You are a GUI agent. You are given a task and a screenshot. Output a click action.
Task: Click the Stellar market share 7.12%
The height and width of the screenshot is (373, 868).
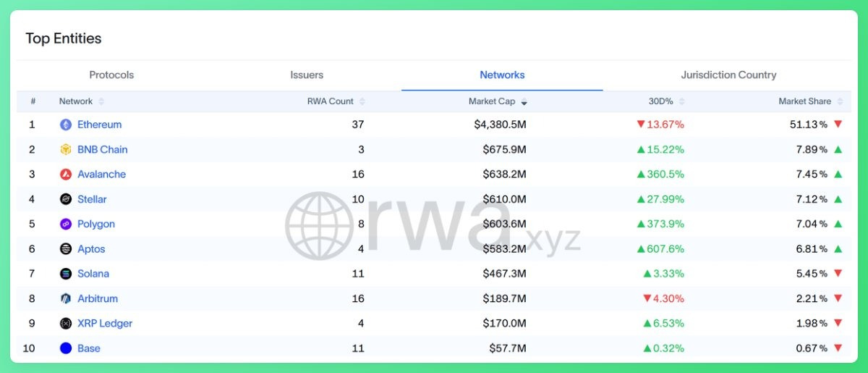click(812, 199)
